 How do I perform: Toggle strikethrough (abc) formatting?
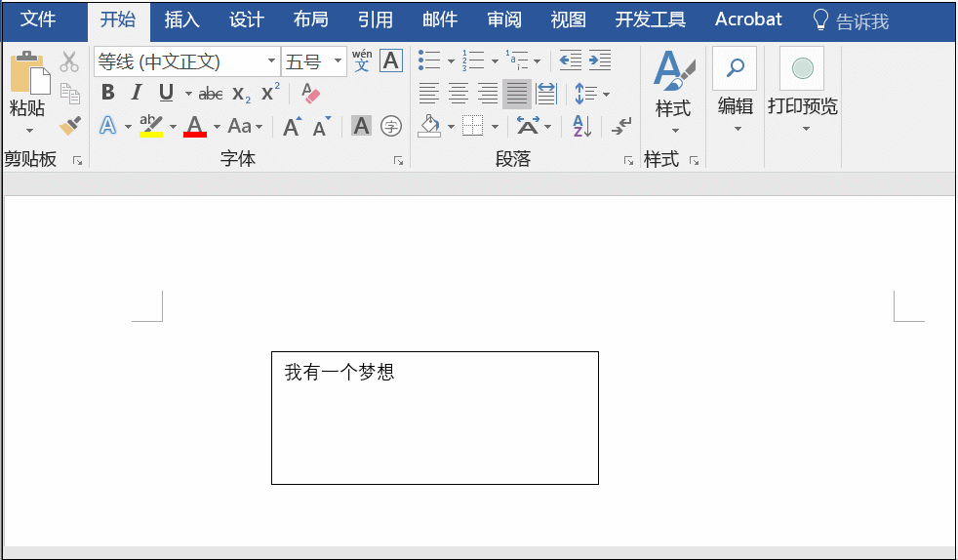point(210,94)
